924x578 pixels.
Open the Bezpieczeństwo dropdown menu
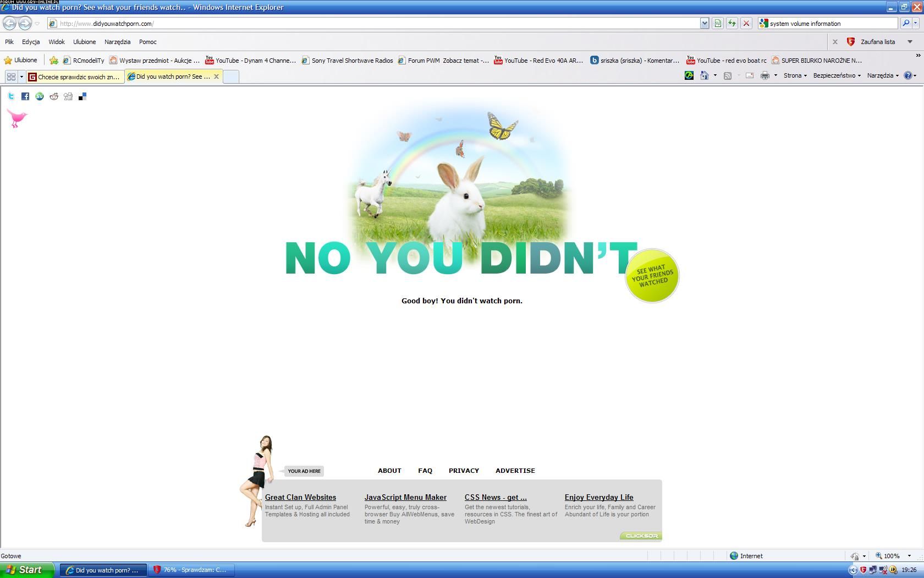coord(837,75)
